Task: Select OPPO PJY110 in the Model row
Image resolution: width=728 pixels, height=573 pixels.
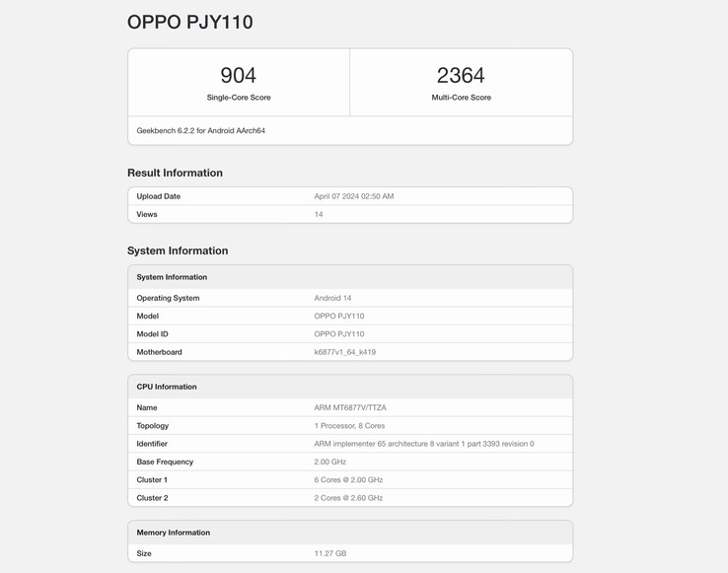Action: 339,317
